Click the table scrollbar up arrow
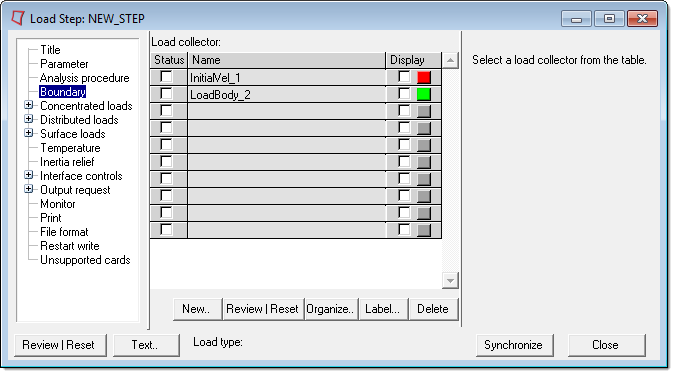 click(x=450, y=60)
